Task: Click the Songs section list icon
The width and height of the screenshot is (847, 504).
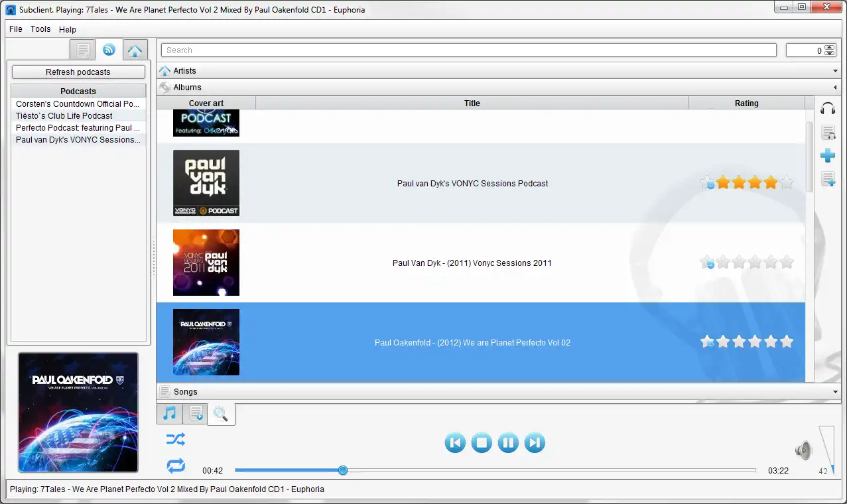Action: pos(165,392)
